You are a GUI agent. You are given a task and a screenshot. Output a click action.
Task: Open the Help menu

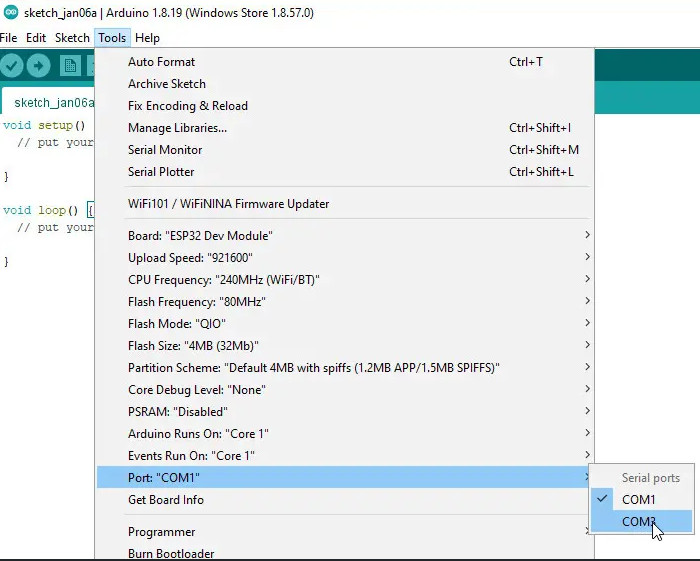[x=147, y=38]
